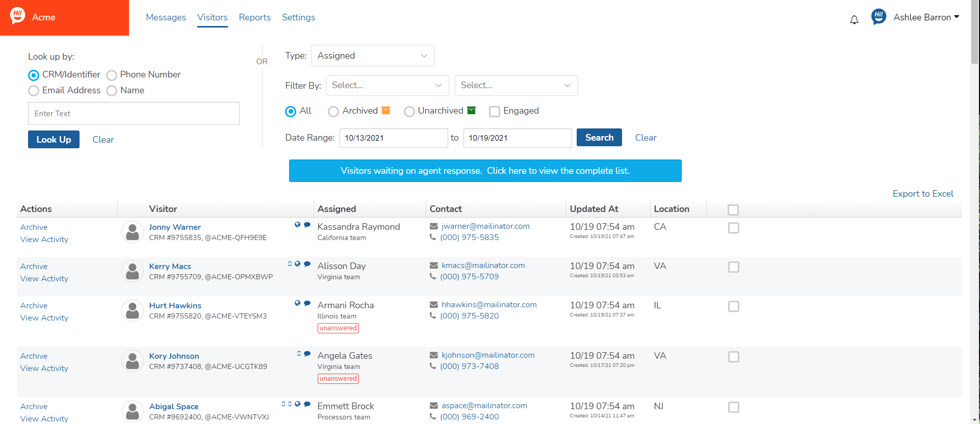Image resolution: width=980 pixels, height=424 pixels.
Task: Select the Archived radio filter
Action: (x=333, y=112)
